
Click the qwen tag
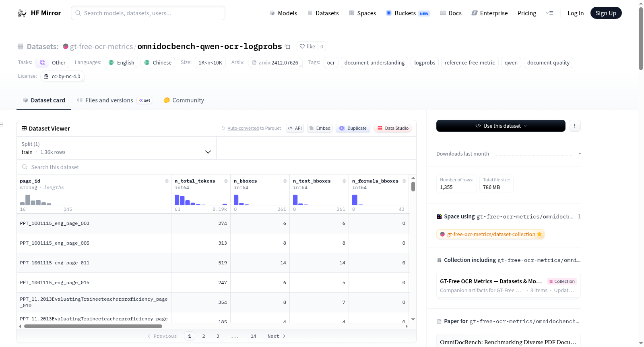coord(511,62)
